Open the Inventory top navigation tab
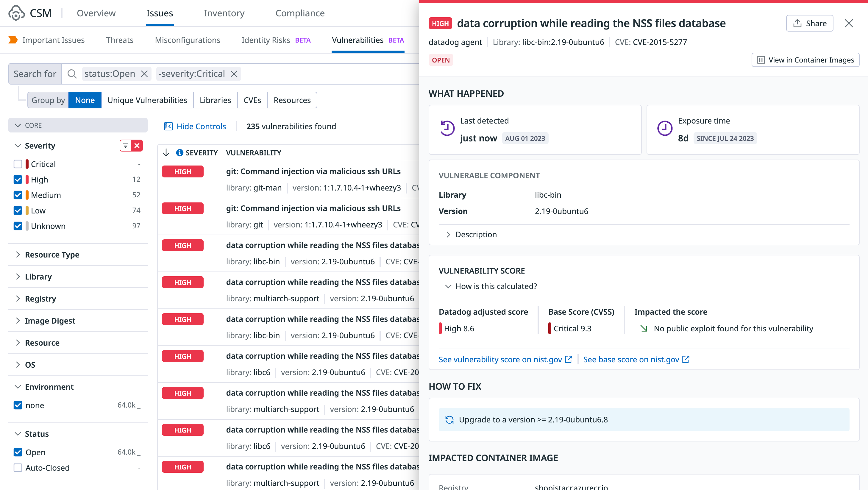This screenshot has width=868, height=490. (x=224, y=13)
